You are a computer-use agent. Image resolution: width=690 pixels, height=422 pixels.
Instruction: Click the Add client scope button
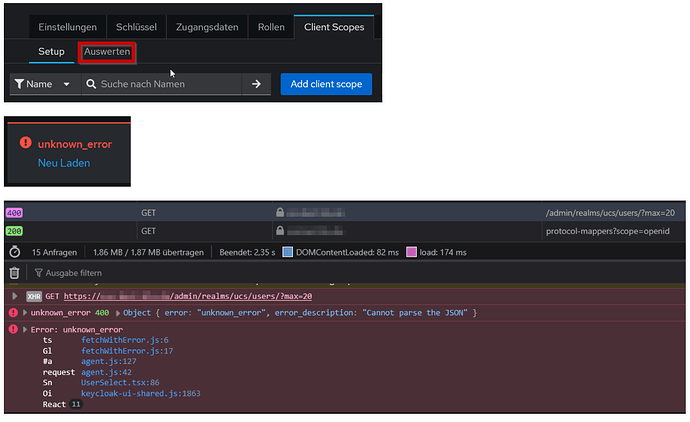(x=326, y=84)
